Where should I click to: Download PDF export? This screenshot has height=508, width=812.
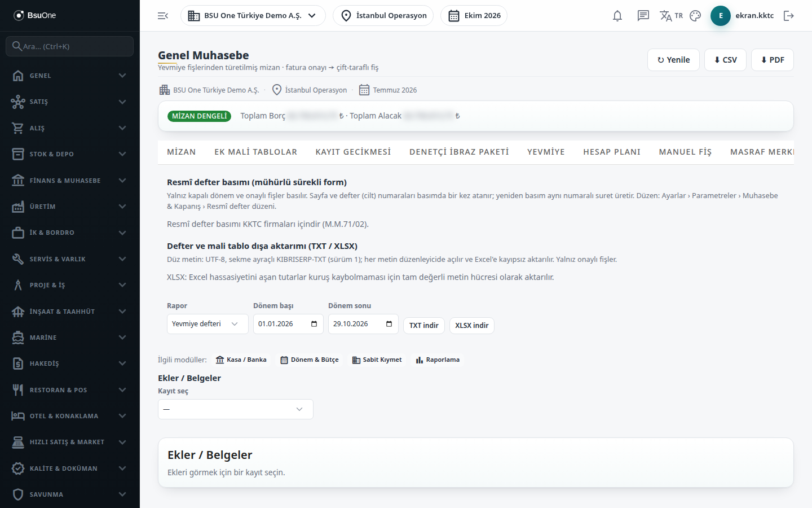(773, 60)
